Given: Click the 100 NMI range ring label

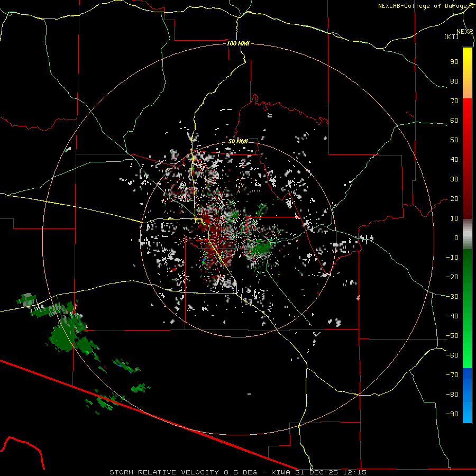Looking at the screenshot, I should click(x=238, y=43).
